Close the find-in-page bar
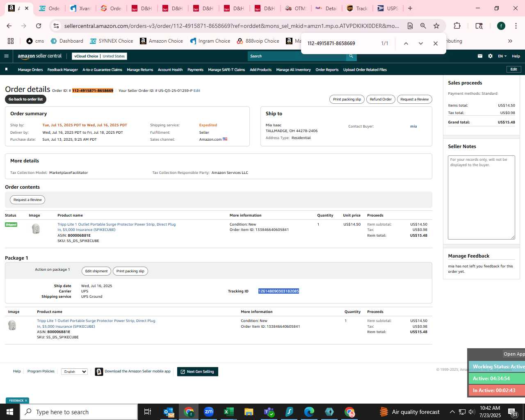 [436, 43]
